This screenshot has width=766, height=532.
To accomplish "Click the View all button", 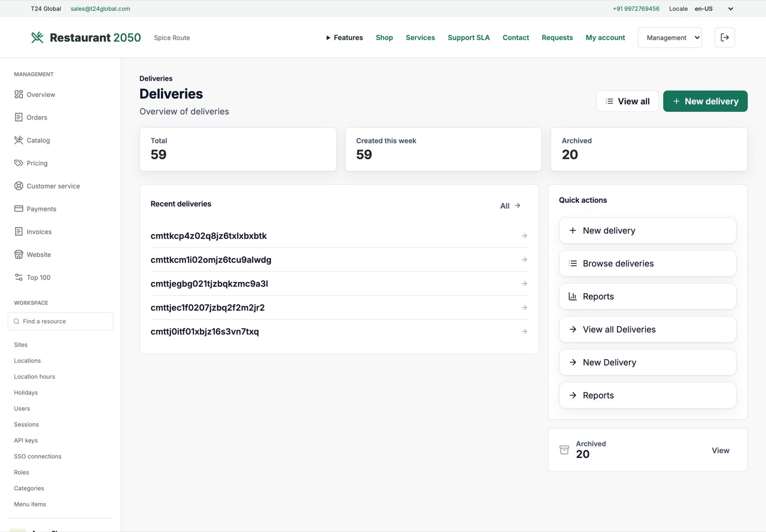I will [627, 101].
